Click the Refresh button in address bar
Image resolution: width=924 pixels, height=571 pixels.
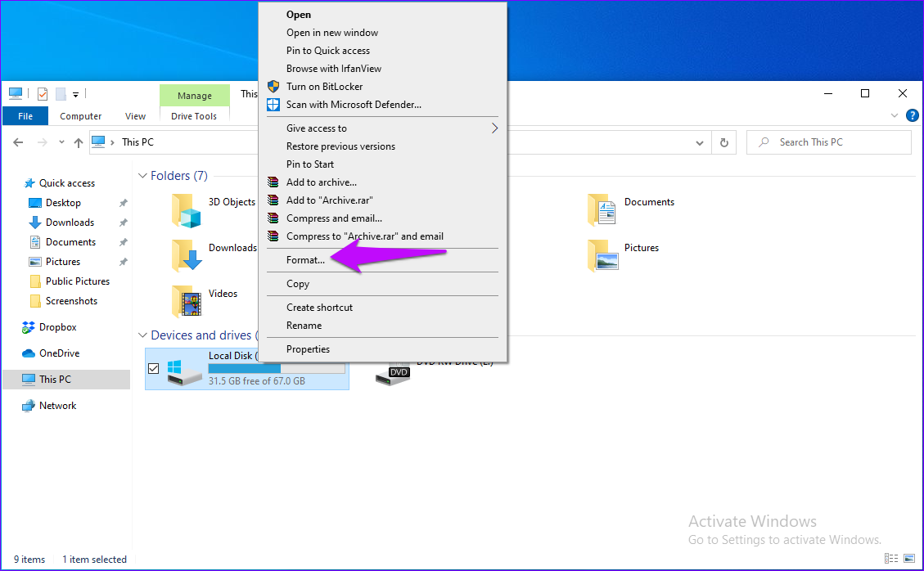click(x=724, y=142)
